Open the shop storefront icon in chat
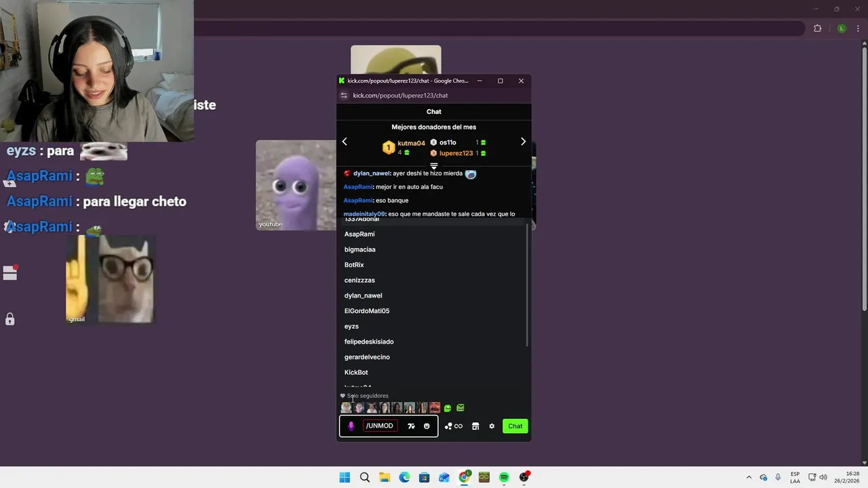The height and width of the screenshot is (488, 868). [x=475, y=426]
